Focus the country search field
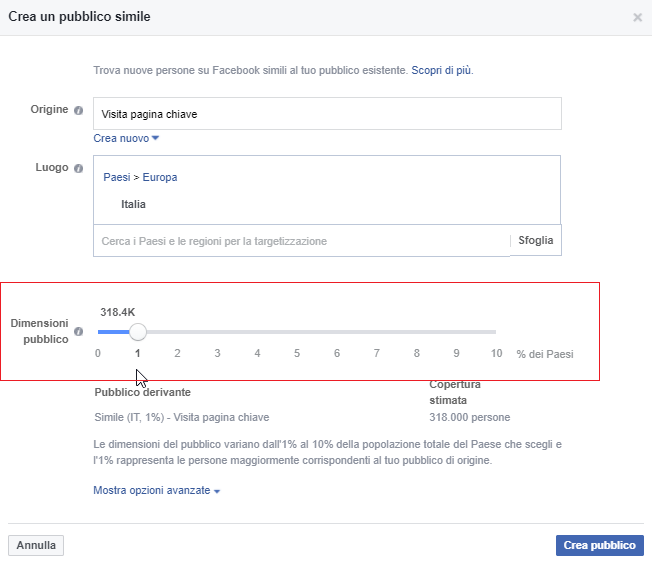 [x=301, y=241]
